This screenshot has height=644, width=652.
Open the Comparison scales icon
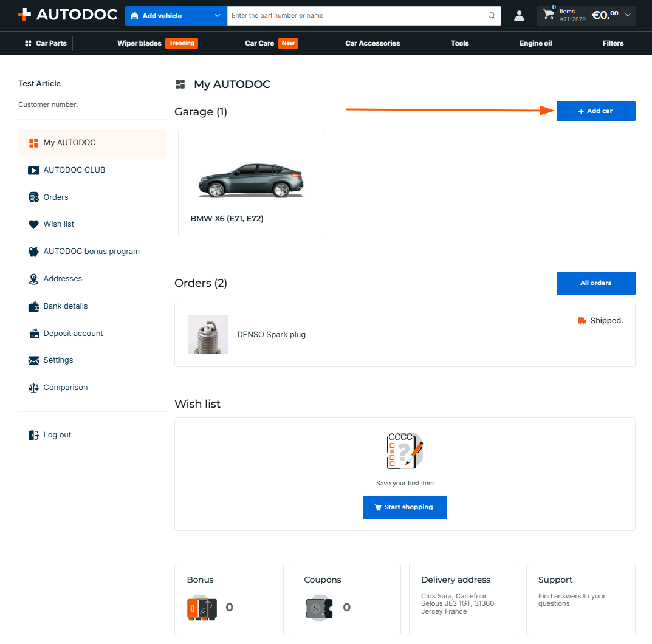pos(33,388)
